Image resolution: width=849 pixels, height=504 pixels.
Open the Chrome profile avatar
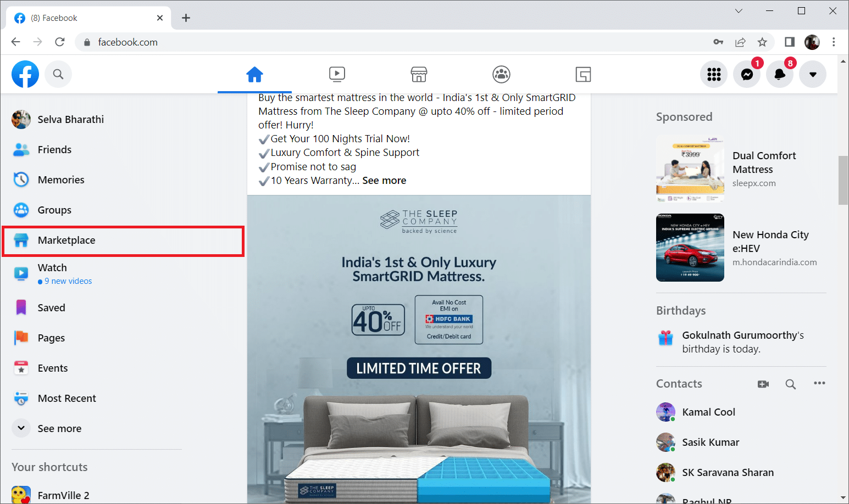pyautogui.click(x=812, y=42)
